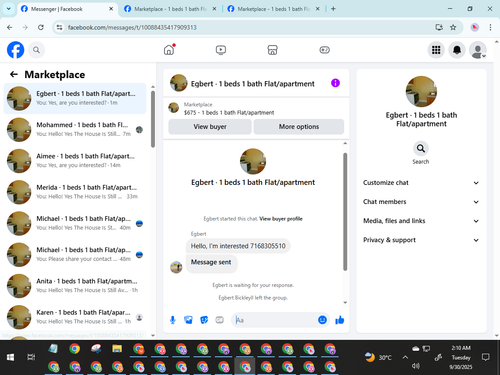
Task: Click Egbert chat header name
Action: (x=252, y=84)
